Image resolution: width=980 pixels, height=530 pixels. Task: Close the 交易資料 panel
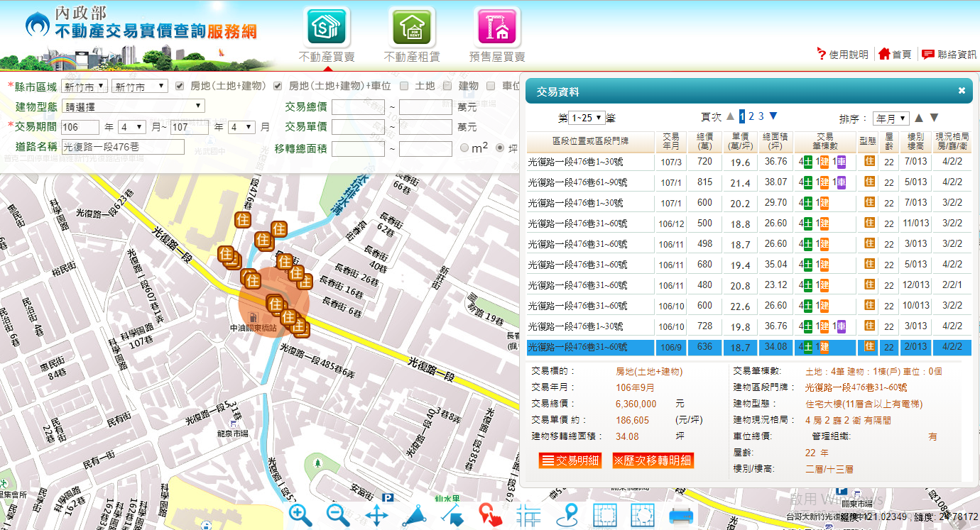click(962, 91)
